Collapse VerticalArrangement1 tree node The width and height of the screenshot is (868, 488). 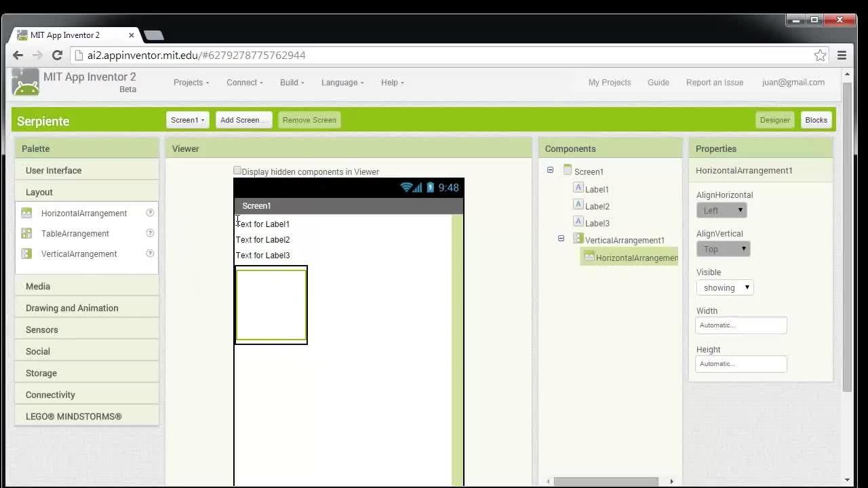[x=561, y=239]
